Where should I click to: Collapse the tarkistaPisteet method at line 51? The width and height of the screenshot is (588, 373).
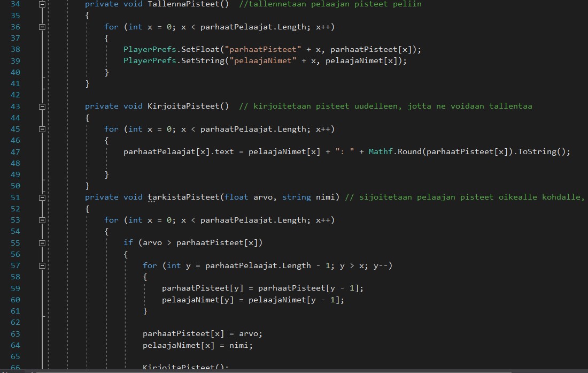coord(42,197)
